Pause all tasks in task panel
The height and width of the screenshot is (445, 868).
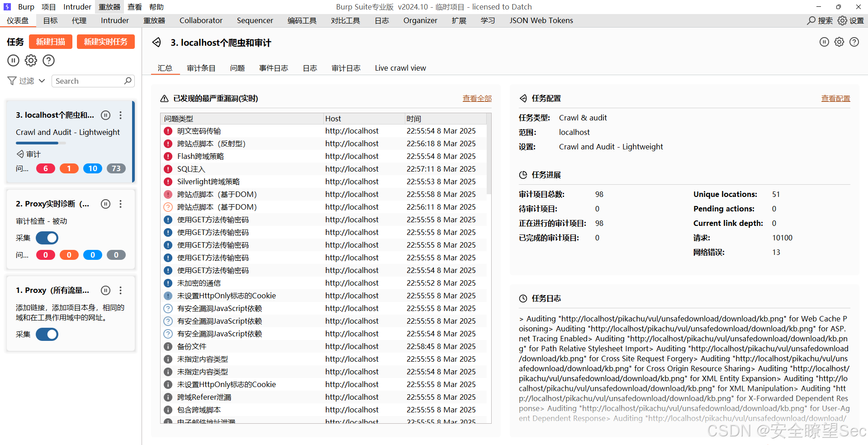coord(13,60)
